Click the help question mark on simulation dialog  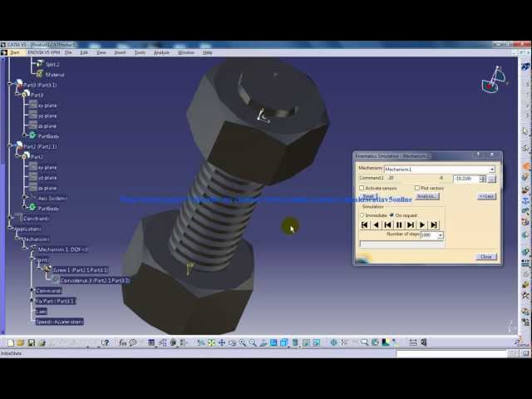click(x=478, y=155)
